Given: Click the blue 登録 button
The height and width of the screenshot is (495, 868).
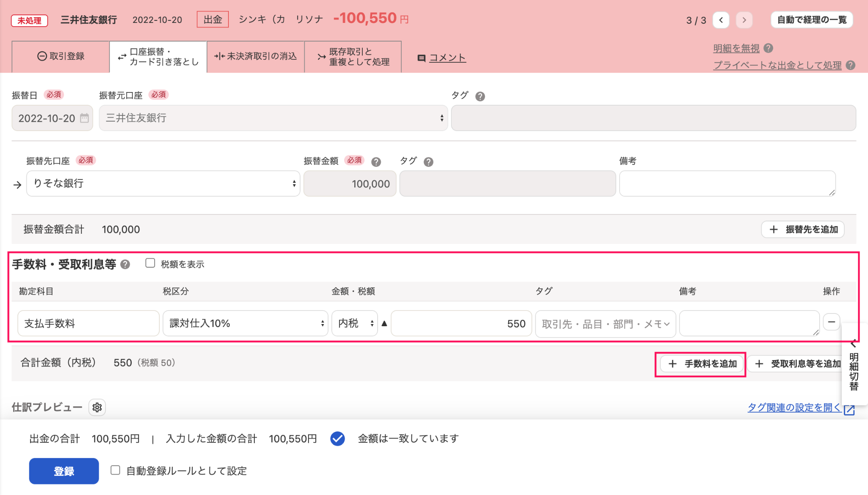Looking at the screenshot, I should tap(64, 471).
